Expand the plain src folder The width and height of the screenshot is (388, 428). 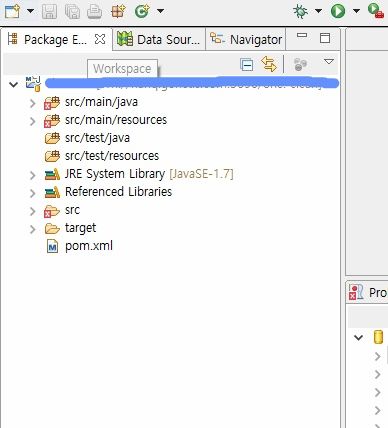(32, 211)
